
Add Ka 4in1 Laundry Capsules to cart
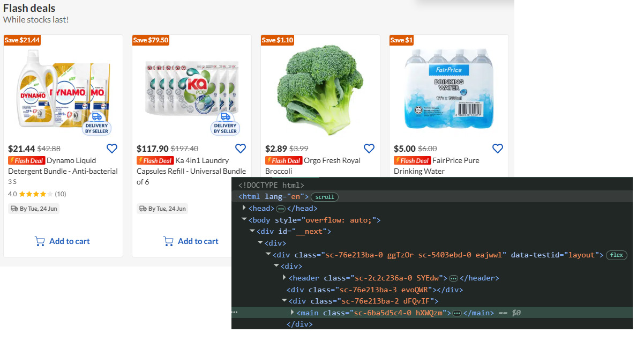[191, 241]
